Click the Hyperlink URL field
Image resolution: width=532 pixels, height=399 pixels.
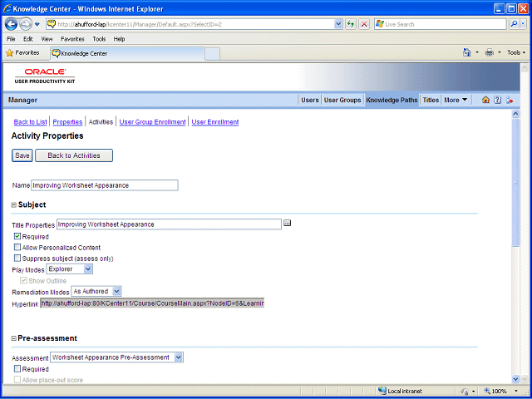point(152,303)
